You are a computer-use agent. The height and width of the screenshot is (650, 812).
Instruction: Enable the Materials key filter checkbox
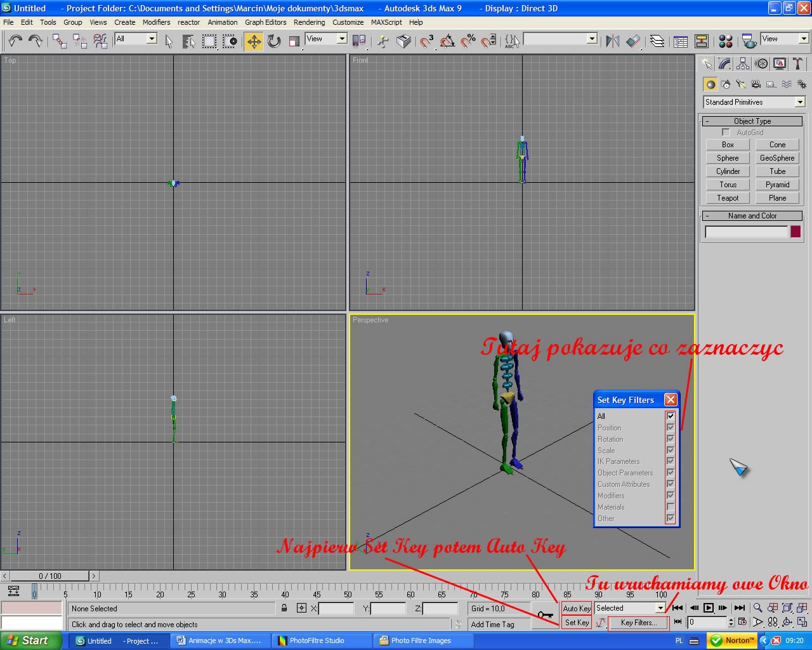tap(670, 507)
